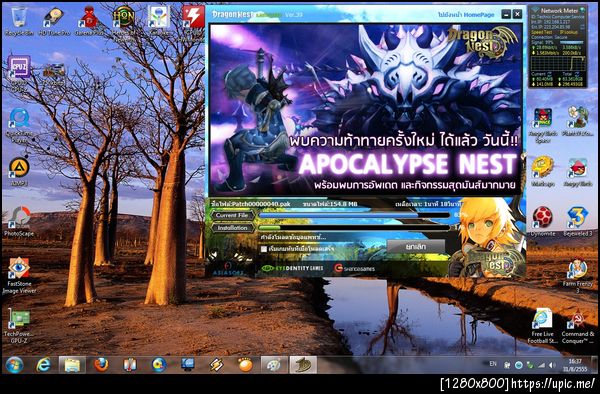
Task: Launch FastStone Image Viewer from the desktop
Action: coord(19,275)
